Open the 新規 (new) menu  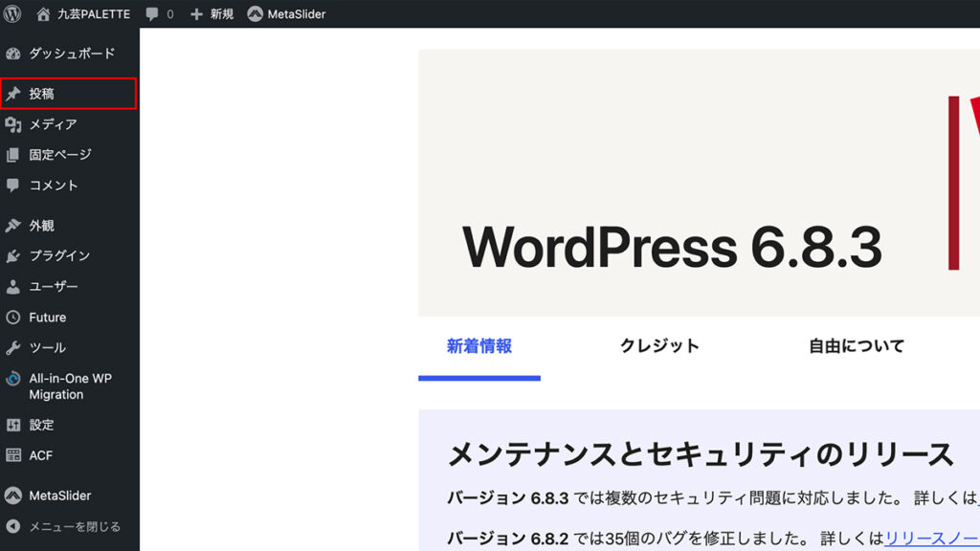(212, 14)
